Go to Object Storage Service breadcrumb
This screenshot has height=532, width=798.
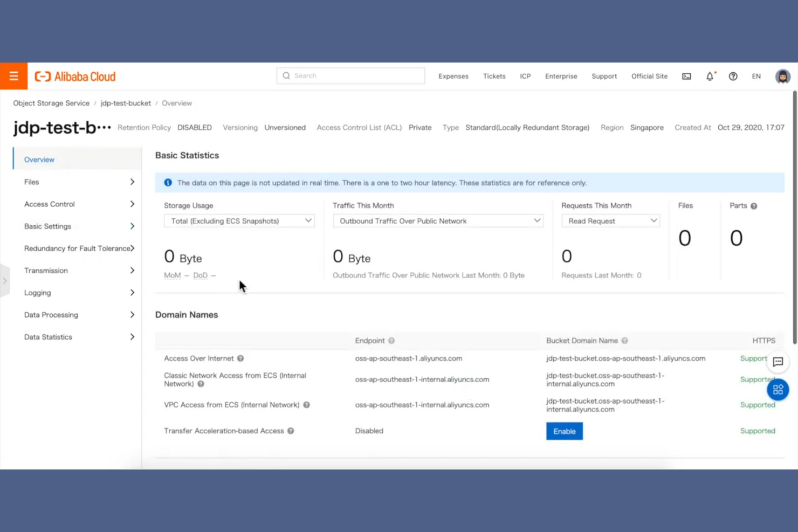[x=51, y=103]
